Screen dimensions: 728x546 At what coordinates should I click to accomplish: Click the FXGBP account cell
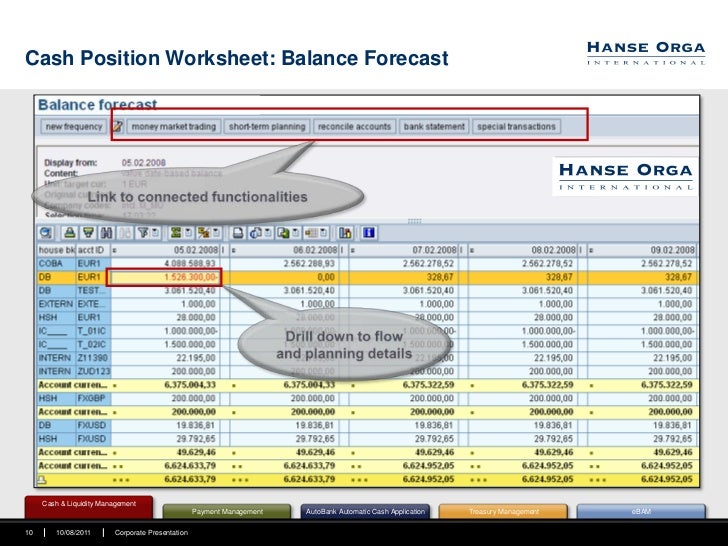[93, 398]
